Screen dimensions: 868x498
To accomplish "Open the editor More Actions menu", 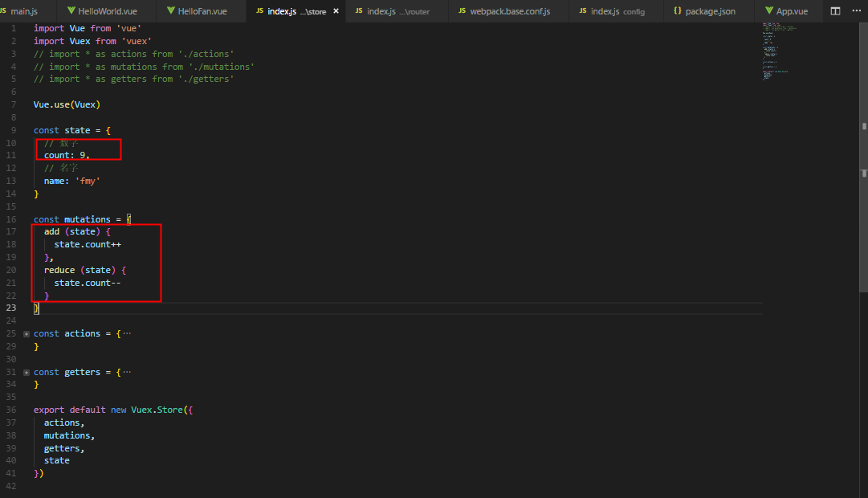I will pos(857,11).
